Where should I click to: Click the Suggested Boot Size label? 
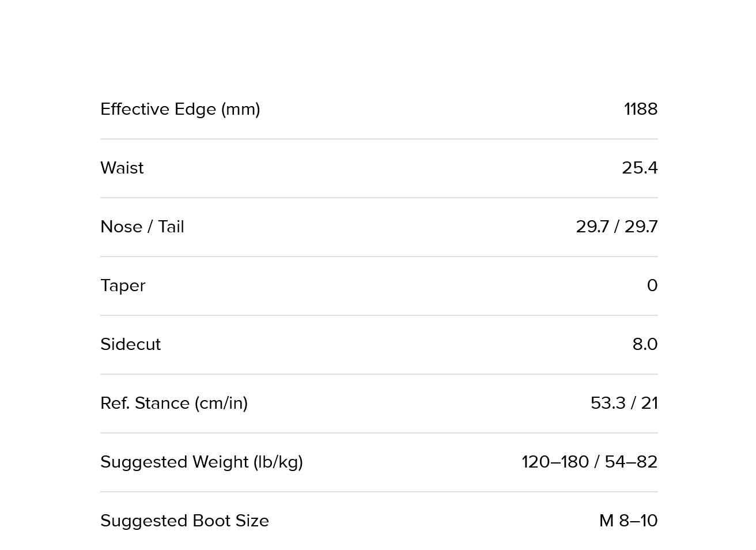click(x=184, y=521)
